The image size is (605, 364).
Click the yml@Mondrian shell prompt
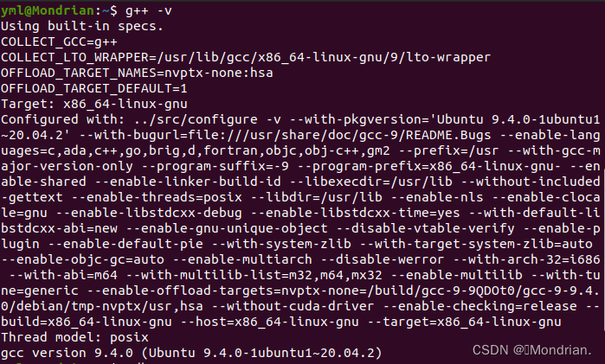pyautogui.click(x=59, y=10)
